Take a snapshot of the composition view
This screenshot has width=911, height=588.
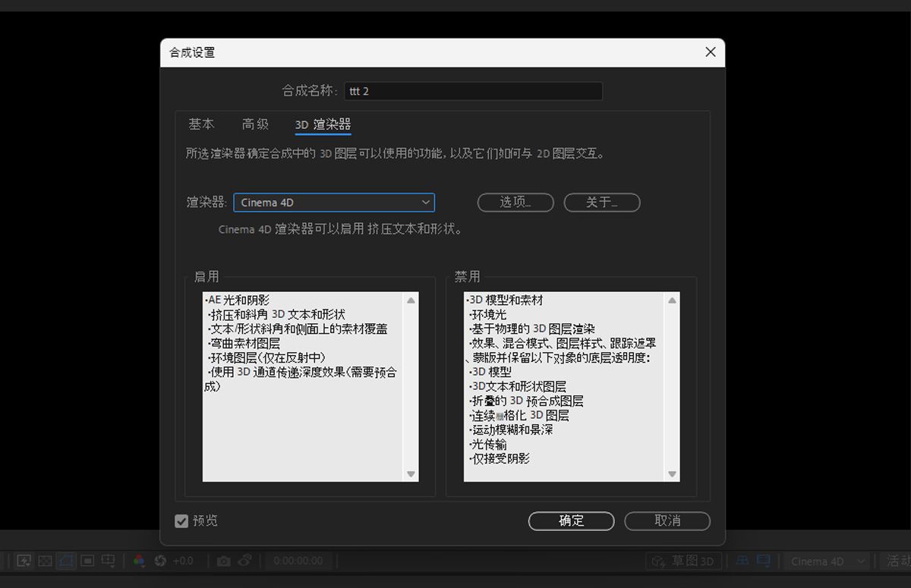point(225,560)
